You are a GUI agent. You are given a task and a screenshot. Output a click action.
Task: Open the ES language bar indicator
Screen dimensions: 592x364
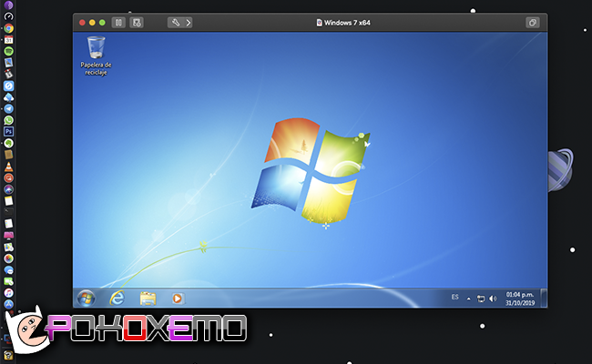click(x=455, y=298)
